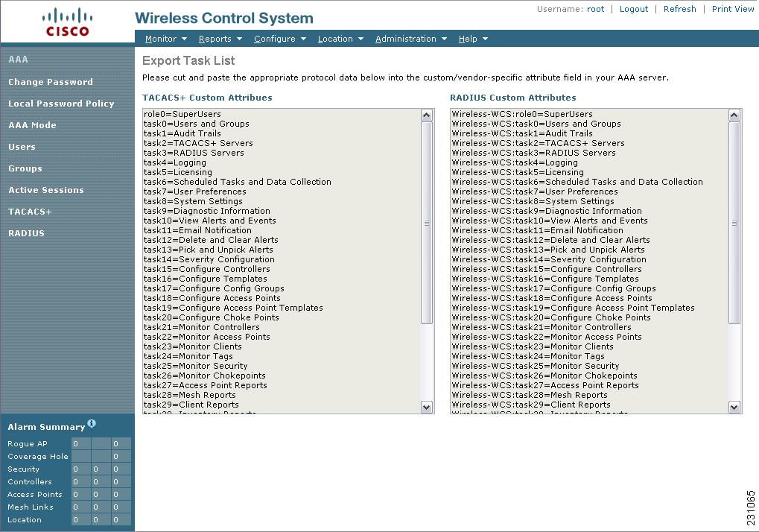Click the 'role0=SuperUsers' line in the TACACS+ box
Viewport: 759px width, 532px height.
[182, 114]
